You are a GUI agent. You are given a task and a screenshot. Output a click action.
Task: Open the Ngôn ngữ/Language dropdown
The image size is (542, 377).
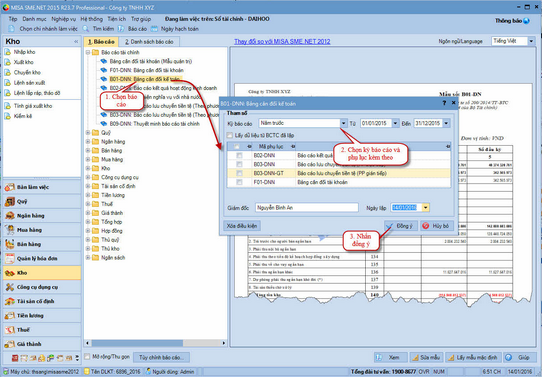[x=531, y=41]
